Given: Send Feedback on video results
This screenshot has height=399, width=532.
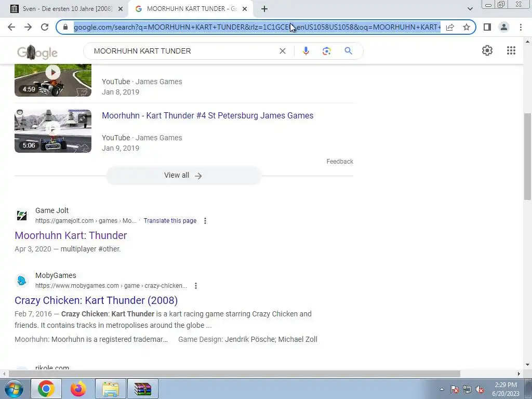Looking at the screenshot, I should [x=340, y=162].
